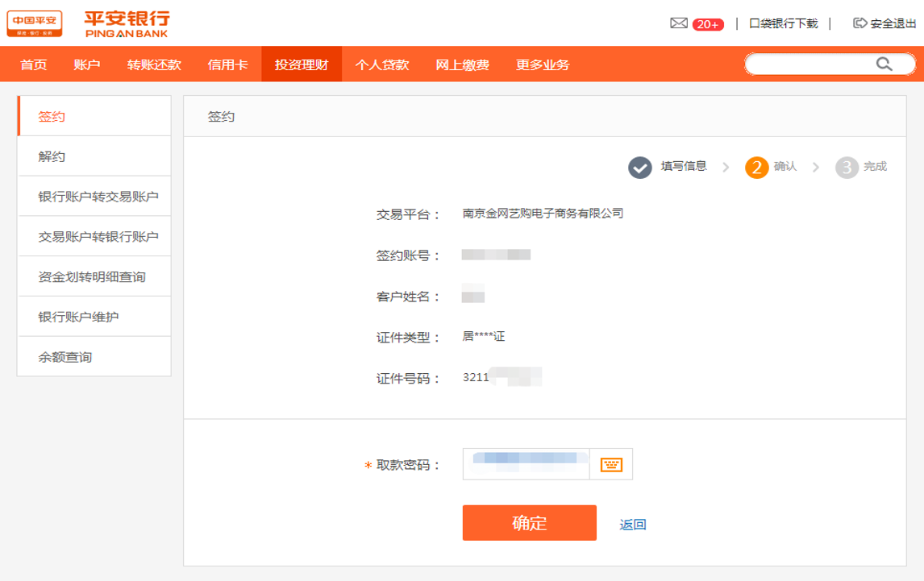
Task: Click the 客户姓名 label
Action: click(x=408, y=297)
